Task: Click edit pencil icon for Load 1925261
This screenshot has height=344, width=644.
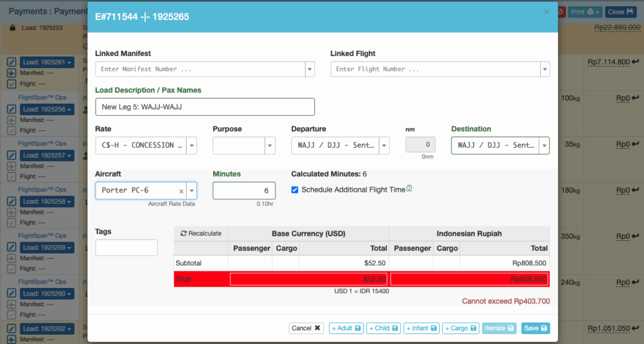Action: [x=11, y=62]
